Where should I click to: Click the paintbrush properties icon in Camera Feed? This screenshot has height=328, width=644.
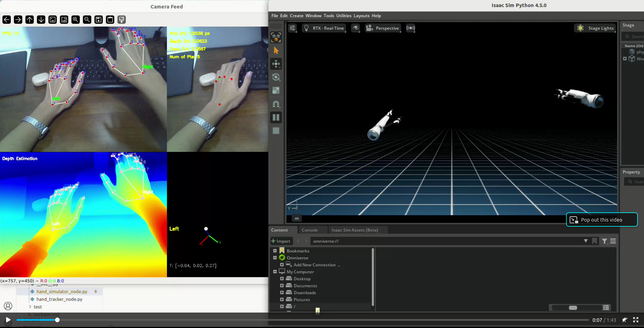121,20
